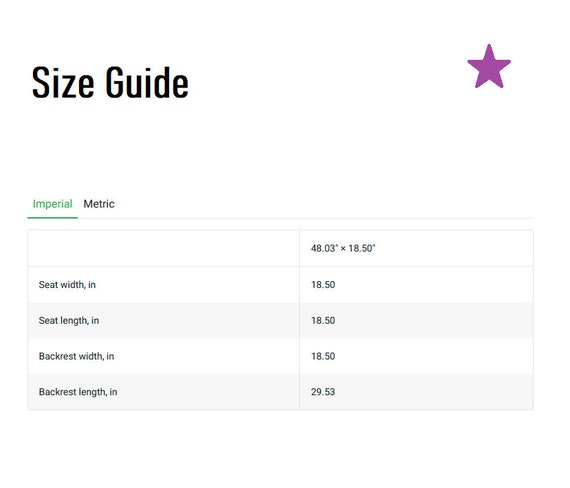570x488 pixels.
Task: Click the green underline beneath Imperial
Action: (x=52, y=218)
